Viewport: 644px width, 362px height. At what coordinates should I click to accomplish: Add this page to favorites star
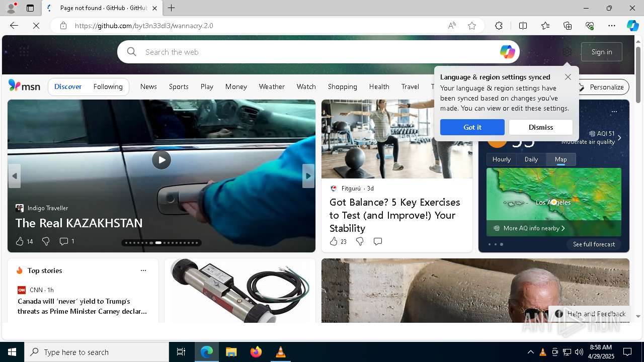[x=472, y=26]
